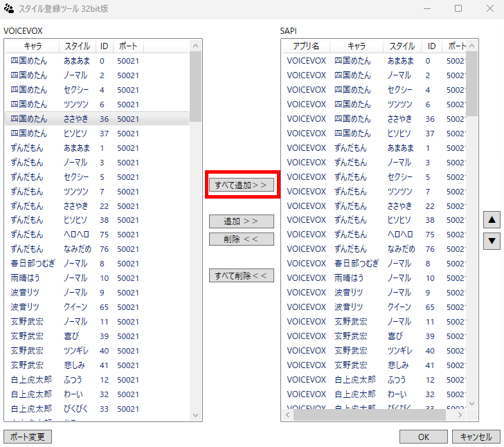Select 玄野武宏 悲しみ row in VOICEVOX list

(98, 365)
